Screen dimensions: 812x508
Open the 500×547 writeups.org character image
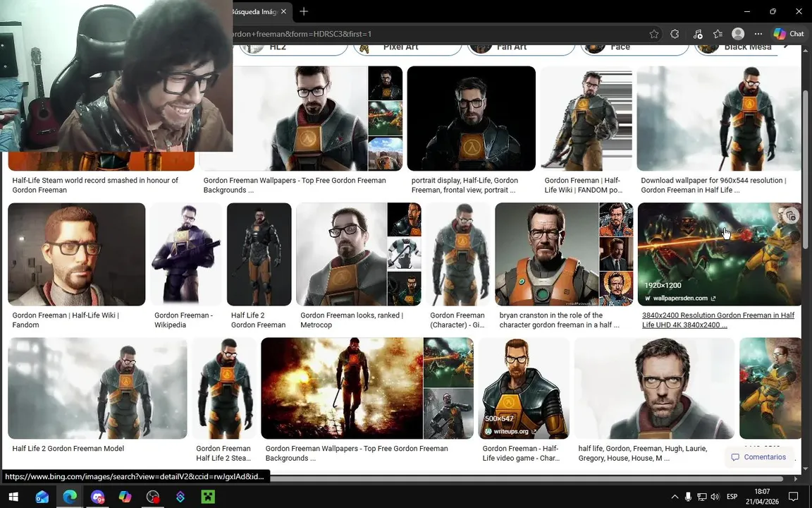coord(524,388)
